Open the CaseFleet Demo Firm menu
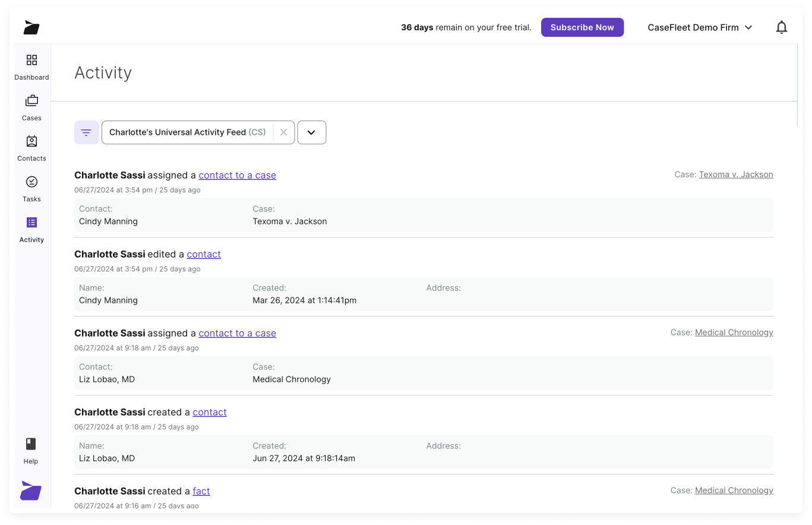 (x=700, y=27)
